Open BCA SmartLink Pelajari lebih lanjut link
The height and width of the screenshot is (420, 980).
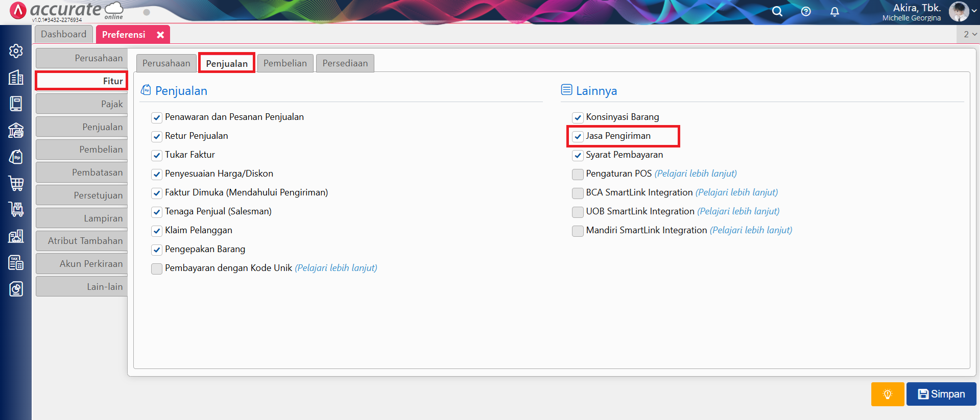click(x=736, y=192)
